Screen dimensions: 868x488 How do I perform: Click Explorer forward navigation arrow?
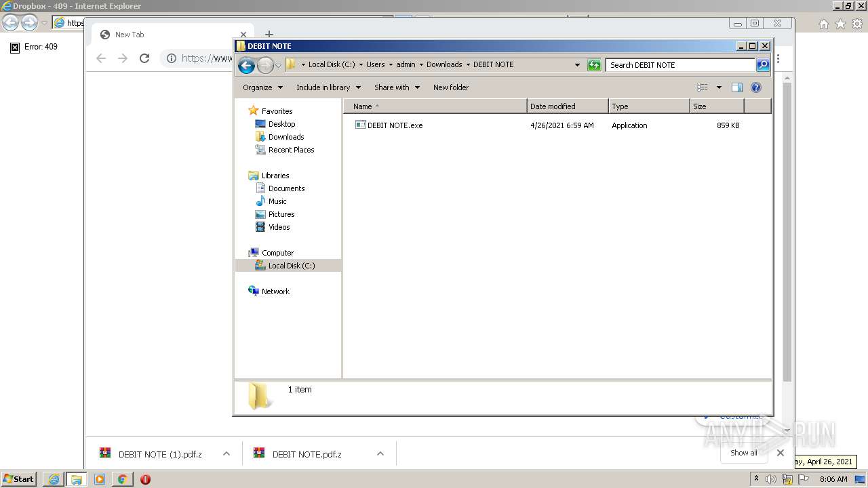tap(265, 65)
